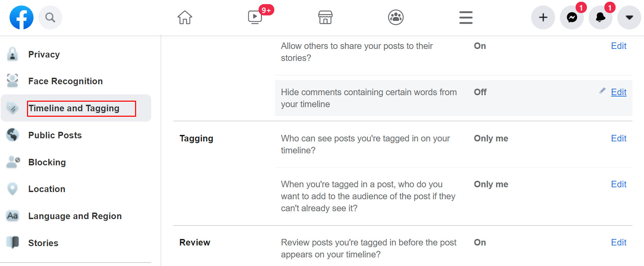
Task: Edit the review tagged posts setting
Action: (x=618, y=242)
